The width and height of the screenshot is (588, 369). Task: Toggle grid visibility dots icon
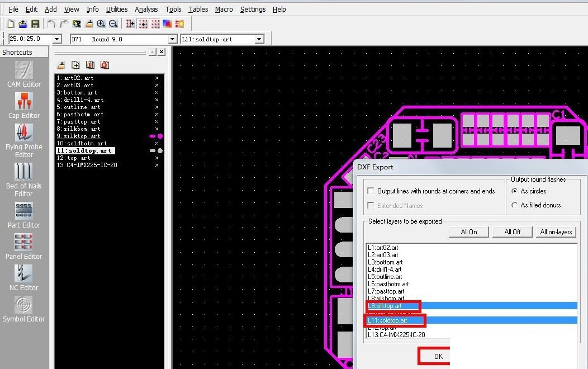click(155, 24)
